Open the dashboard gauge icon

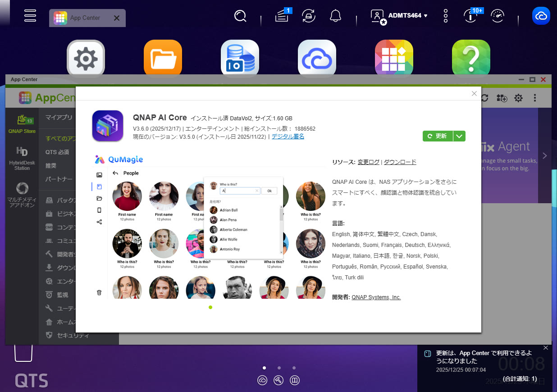click(x=498, y=16)
